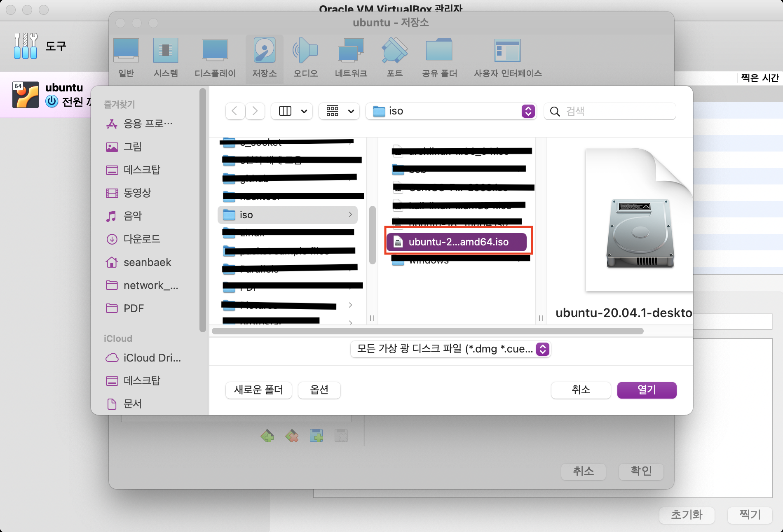Select iCloud Drive in the sidebar
783x532 pixels.
click(143, 358)
